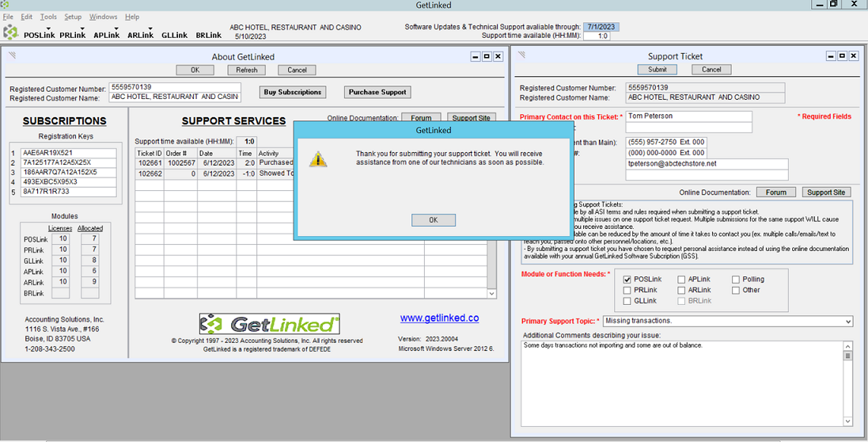Open BRLink module from toolbar

(x=209, y=35)
